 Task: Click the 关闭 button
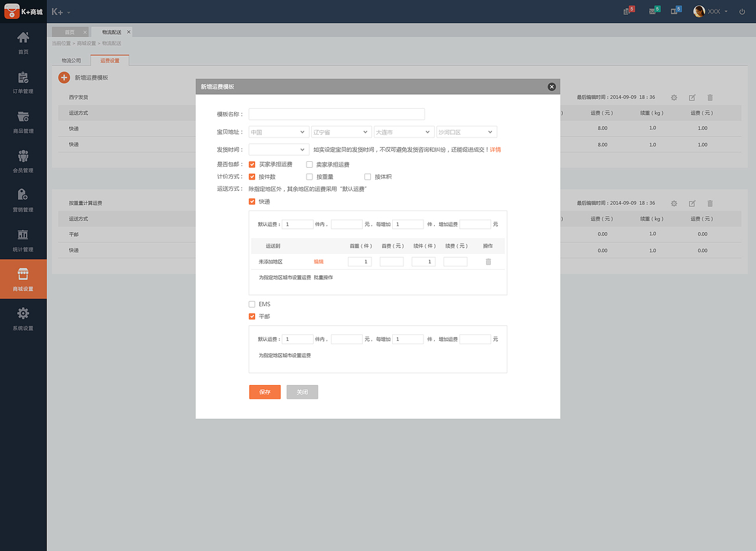(x=302, y=392)
